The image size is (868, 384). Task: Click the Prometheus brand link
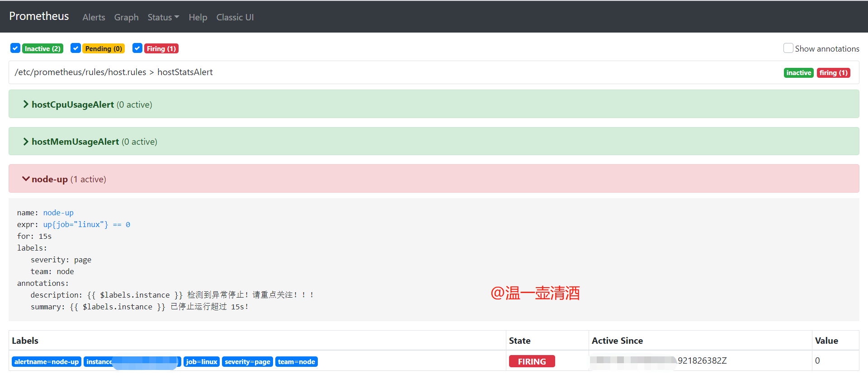(x=39, y=16)
